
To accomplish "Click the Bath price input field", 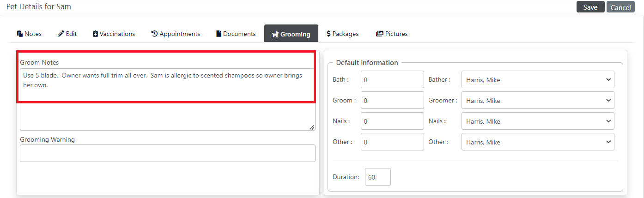I will 392,79.
